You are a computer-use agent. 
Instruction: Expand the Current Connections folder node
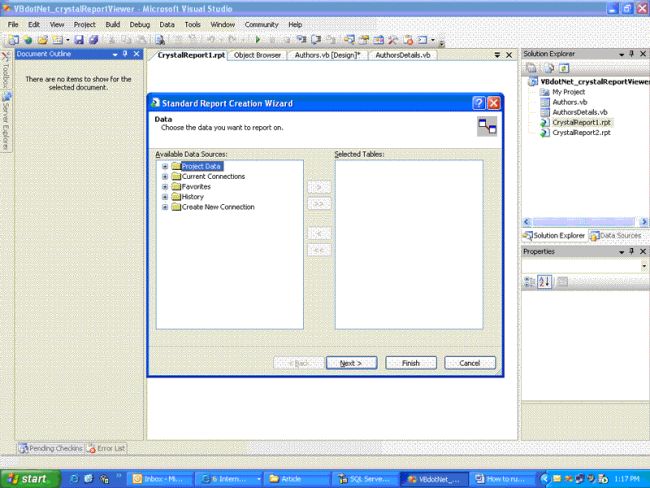click(x=165, y=177)
